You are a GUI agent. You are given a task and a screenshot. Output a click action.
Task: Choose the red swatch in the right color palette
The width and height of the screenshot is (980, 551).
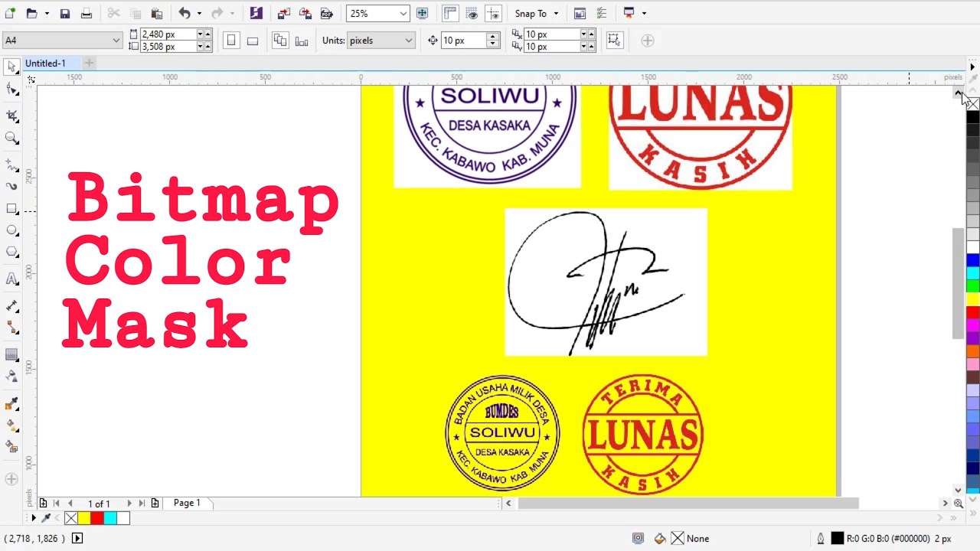972,312
